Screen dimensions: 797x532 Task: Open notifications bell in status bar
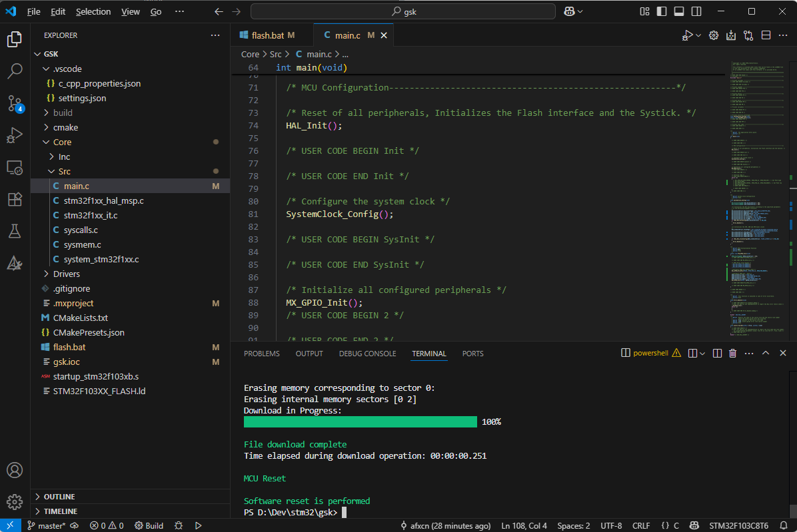(784, 526)
